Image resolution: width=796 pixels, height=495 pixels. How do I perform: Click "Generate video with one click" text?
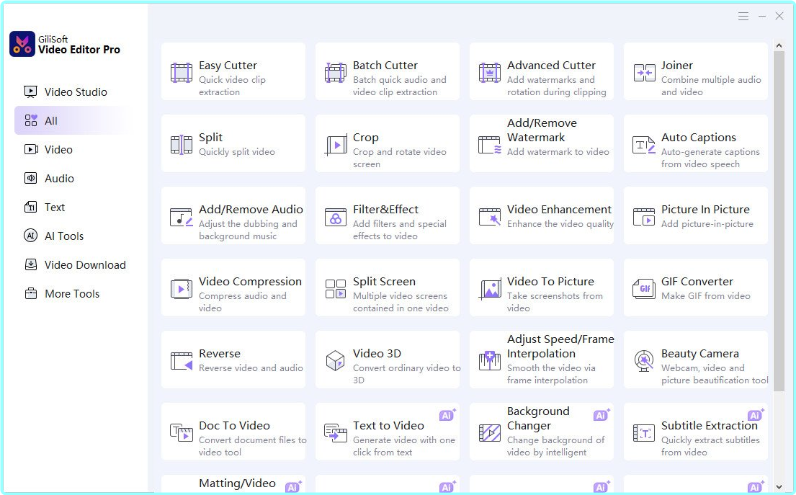(404, 446)
